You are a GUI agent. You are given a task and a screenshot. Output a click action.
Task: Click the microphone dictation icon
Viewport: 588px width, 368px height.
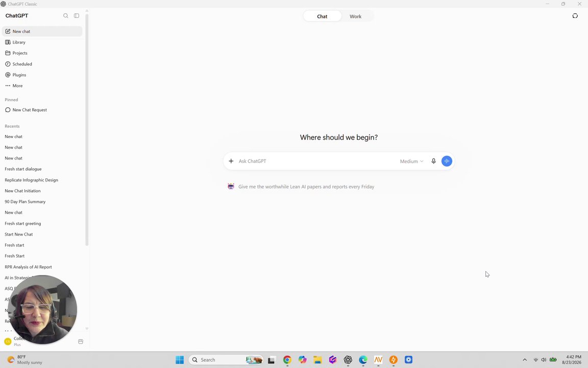tap(433, 161)
